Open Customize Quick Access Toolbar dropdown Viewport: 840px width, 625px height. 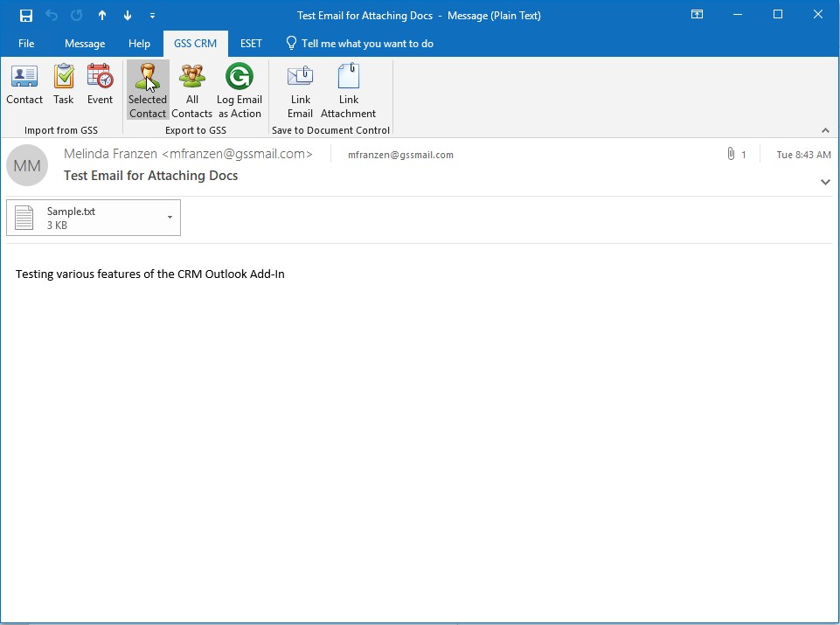[152, 16]
